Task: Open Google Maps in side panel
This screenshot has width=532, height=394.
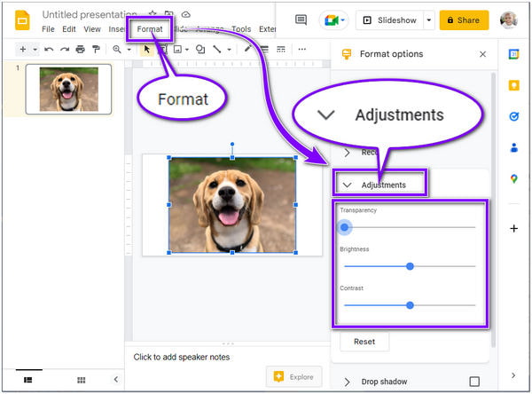Action: [x=514, y=178]
